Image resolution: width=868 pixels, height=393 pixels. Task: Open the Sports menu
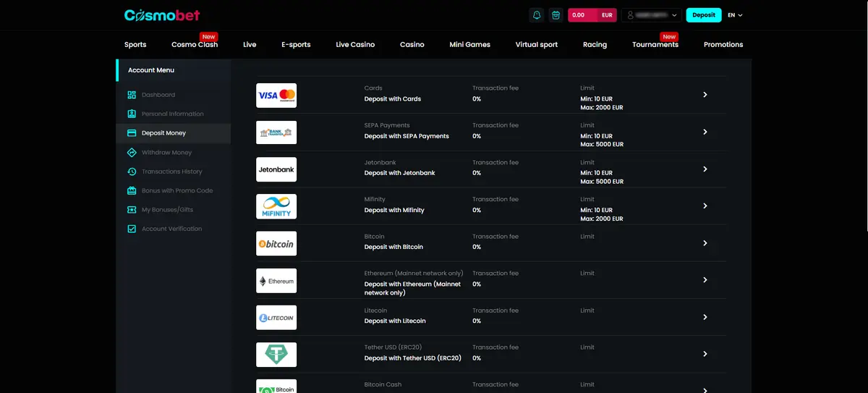(135, 45)
